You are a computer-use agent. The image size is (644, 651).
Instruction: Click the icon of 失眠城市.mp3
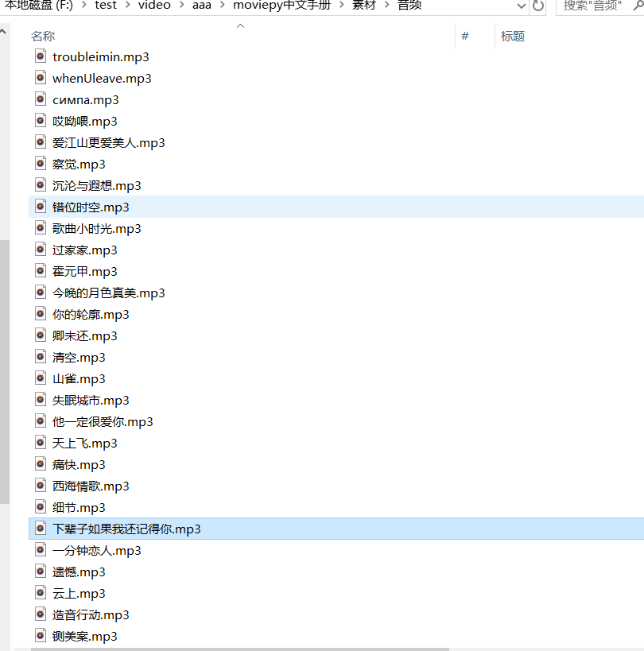pos(41,400)
